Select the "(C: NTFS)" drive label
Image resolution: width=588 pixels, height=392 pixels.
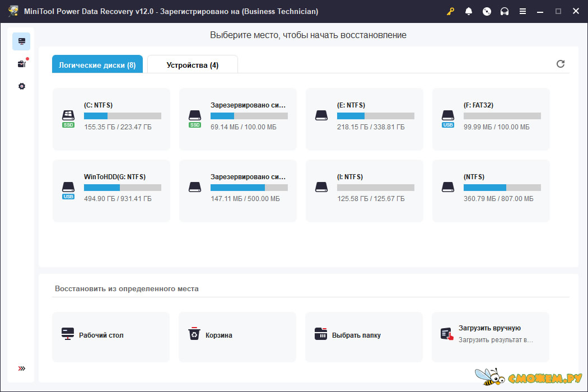(x=98, y=105)
